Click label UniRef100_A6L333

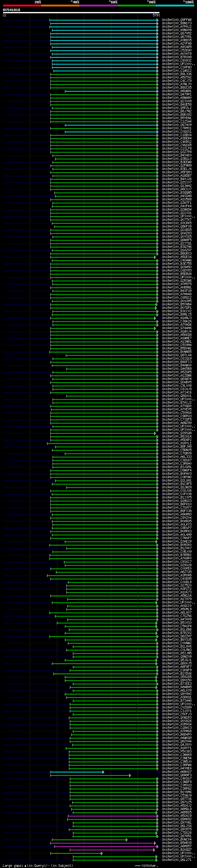(x=177, y=457)
